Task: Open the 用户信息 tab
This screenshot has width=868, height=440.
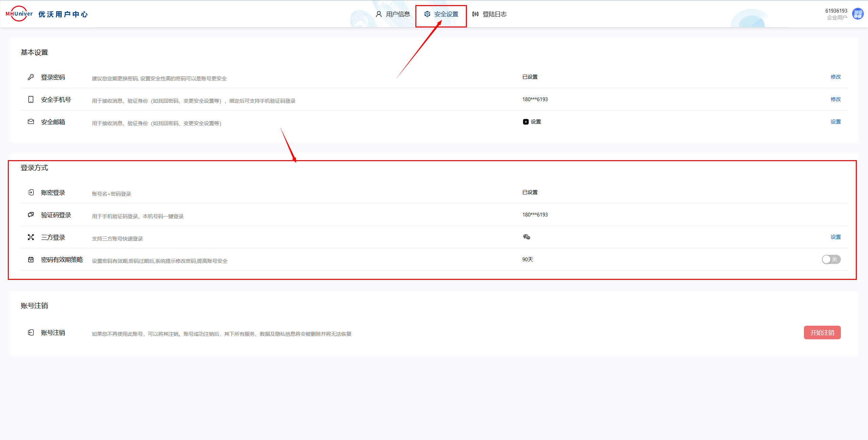Action: [x=393, y=14]
